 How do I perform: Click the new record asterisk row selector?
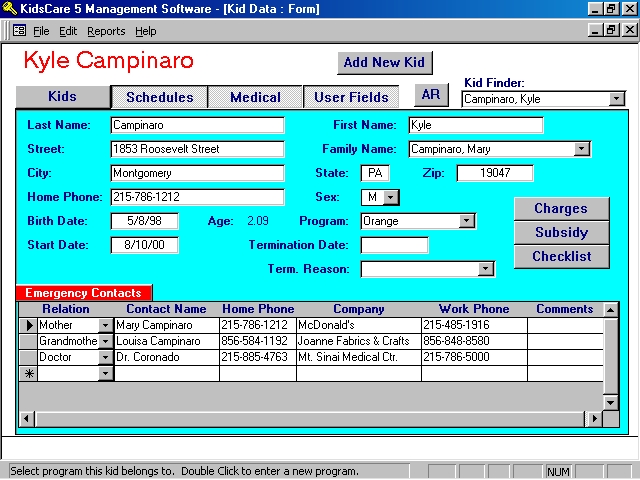29,373
